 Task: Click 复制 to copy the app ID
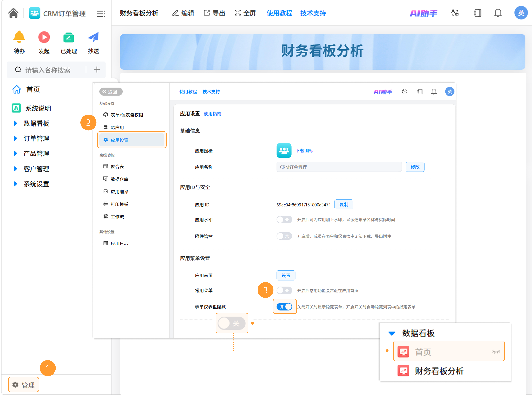344,205
